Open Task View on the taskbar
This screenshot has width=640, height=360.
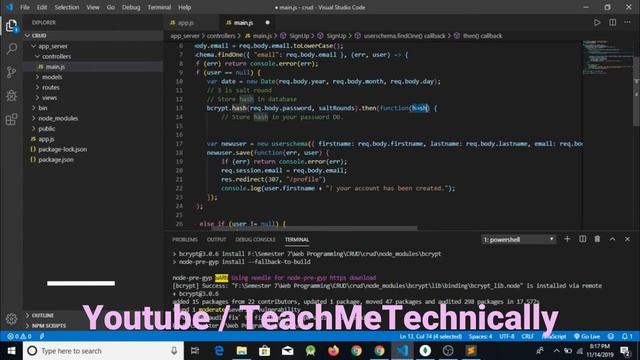pyautogui.click(x=195, y=351)
